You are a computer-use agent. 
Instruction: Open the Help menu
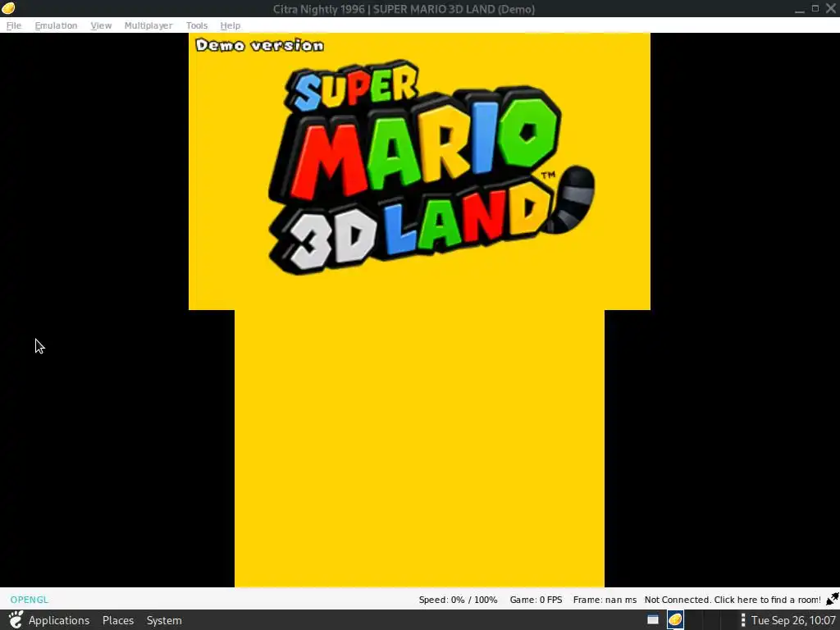pyautogui.click(x=231, y=25)
